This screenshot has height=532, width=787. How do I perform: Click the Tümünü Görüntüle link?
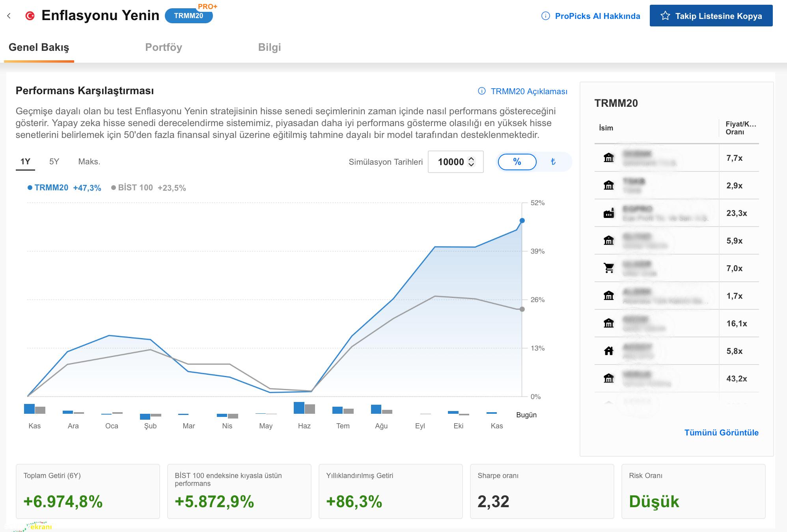click(721, 432)
